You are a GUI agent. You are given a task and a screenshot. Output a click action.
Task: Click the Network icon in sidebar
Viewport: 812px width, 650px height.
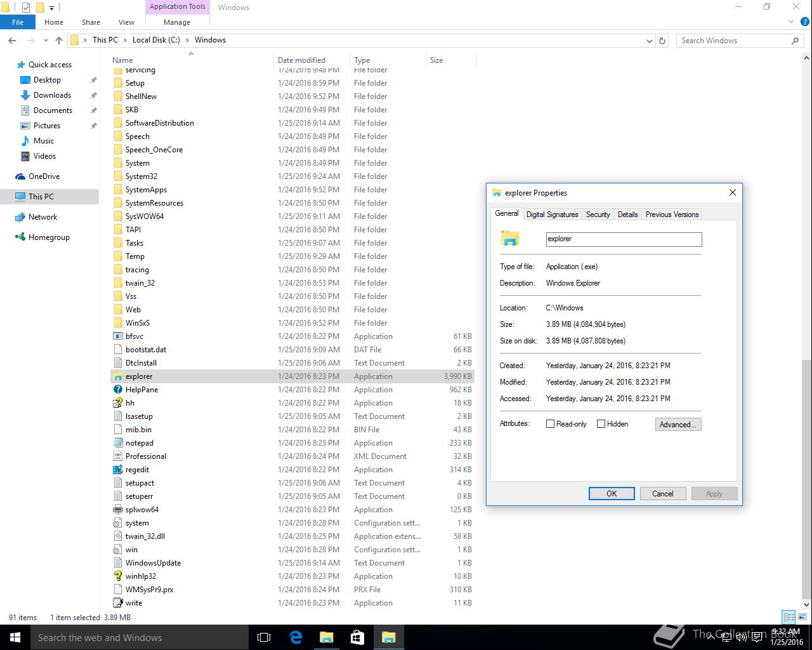point(21,217)
